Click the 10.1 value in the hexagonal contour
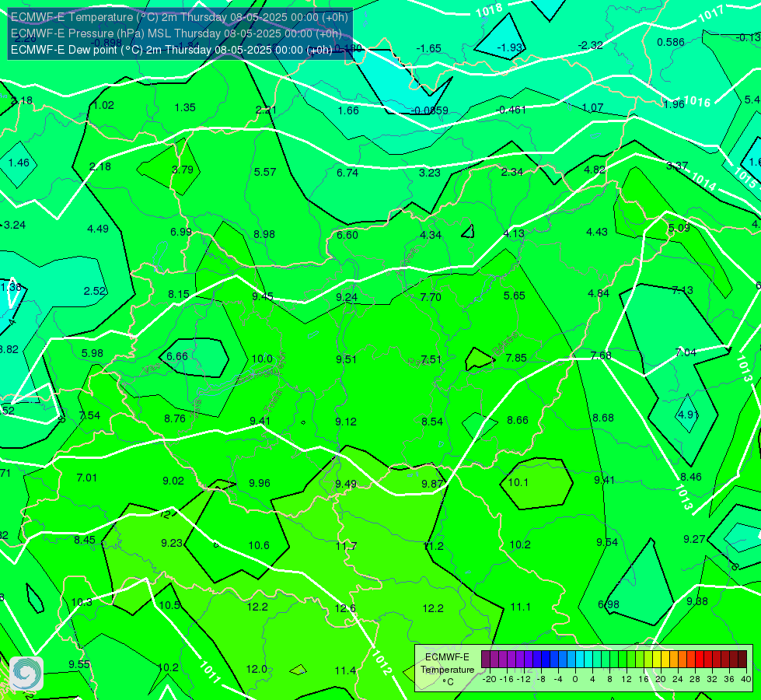The height and width of the screenshot is (700, 761). 518,482
